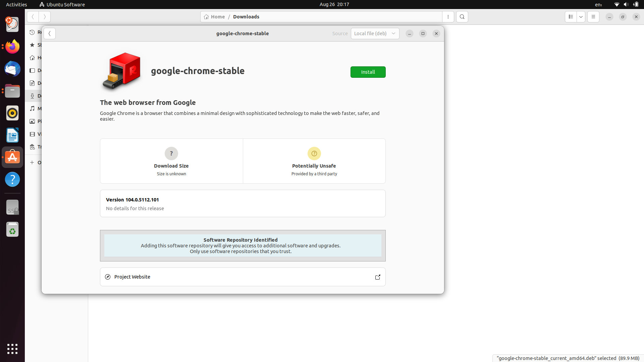
Task: Click compass icon beside Project Website
Action: point(108,277)
